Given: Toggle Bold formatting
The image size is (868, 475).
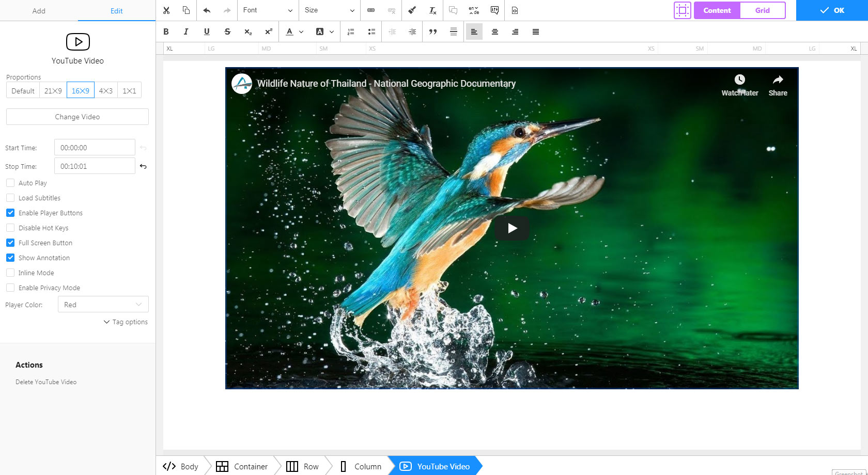Looking at the screenshot, I should click(166, 31).
